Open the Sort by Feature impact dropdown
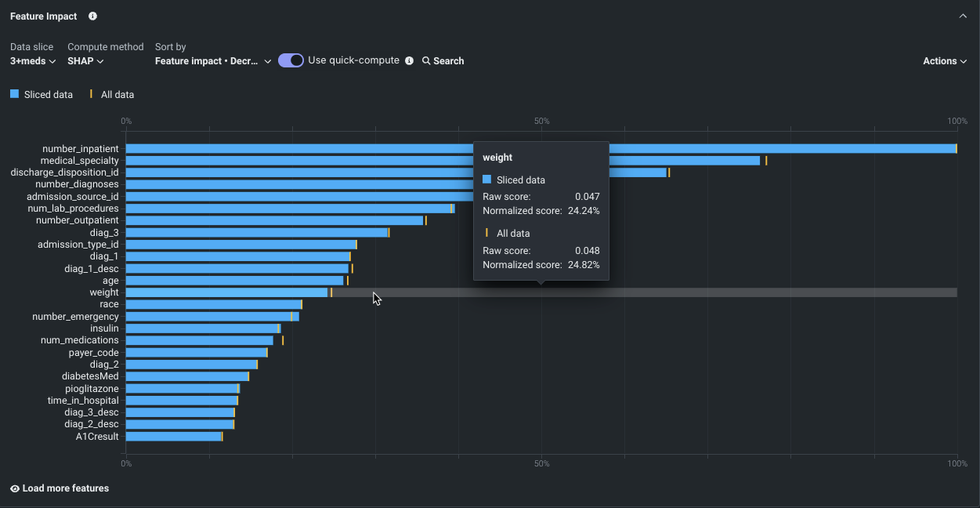 tap(212, 61)
